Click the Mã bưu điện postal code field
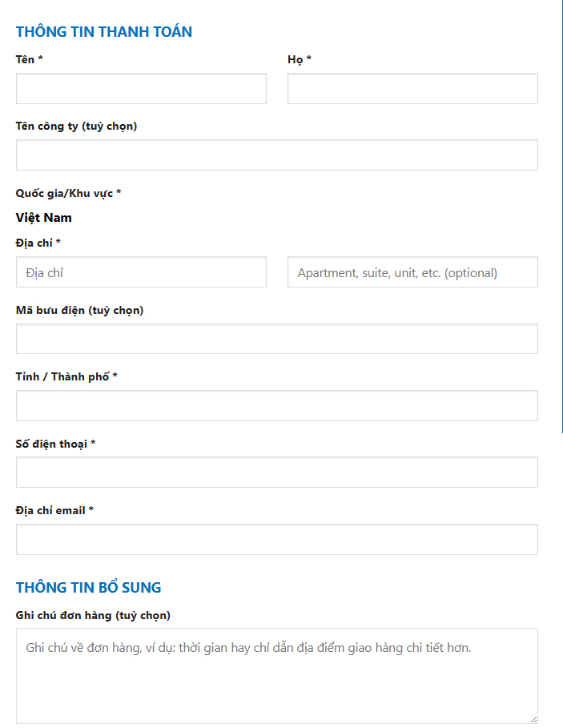Image resolution: width=563 pixels, height=728 pixels. click(276, 339)
